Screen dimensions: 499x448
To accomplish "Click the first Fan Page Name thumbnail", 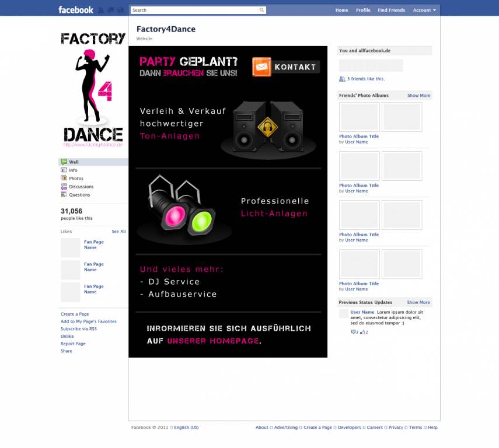I will tap(71, 247).
